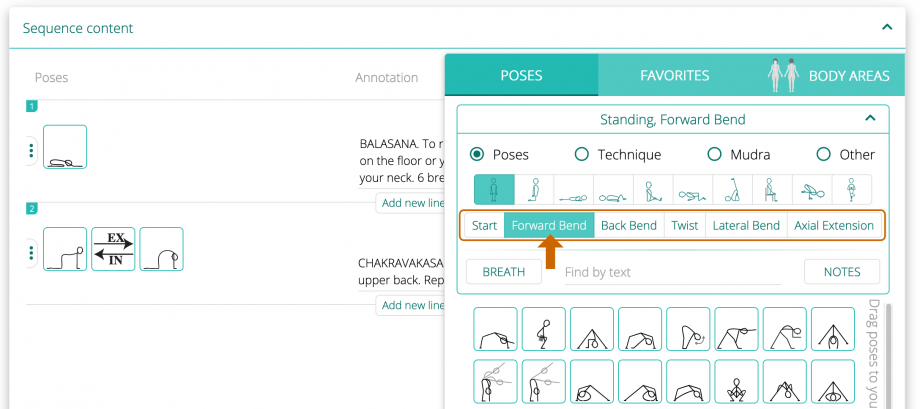Open the three-dot menu for sequence row 2

click(x=31, y=253)
